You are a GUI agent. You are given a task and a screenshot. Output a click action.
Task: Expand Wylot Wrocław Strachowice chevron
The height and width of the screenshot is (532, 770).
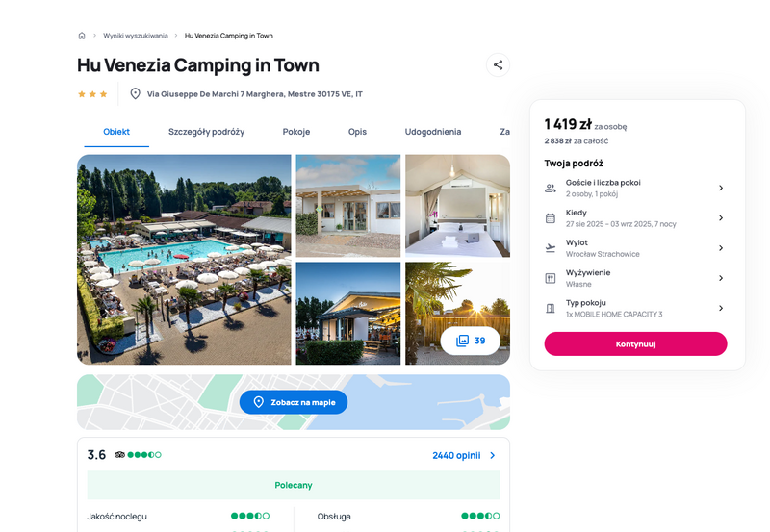(721, 248)
